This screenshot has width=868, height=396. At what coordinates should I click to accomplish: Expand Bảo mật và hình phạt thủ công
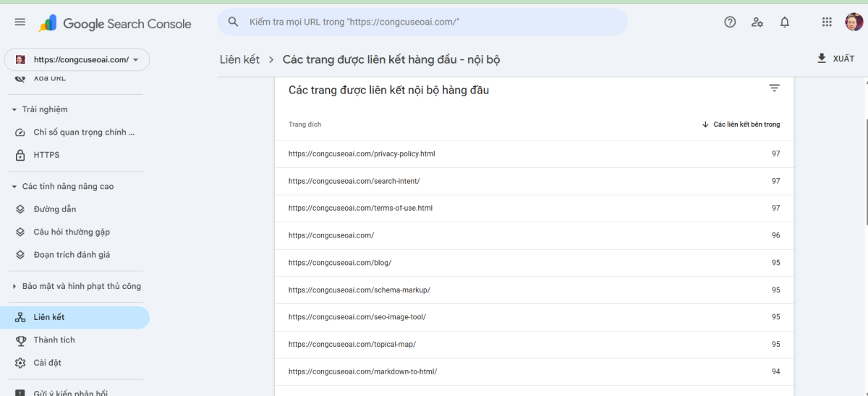[x=14, y=287]
